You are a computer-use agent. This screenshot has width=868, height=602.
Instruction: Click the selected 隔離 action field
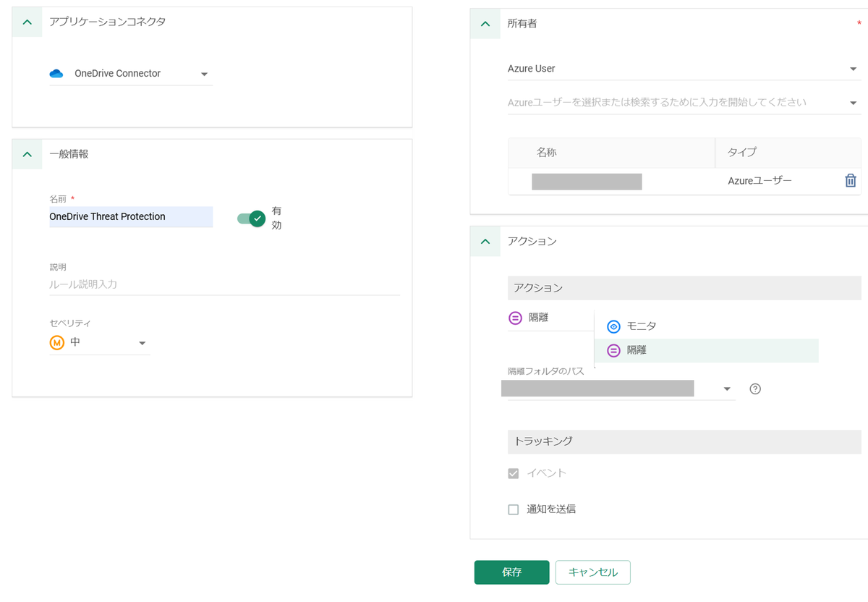(x=550, y=318)
